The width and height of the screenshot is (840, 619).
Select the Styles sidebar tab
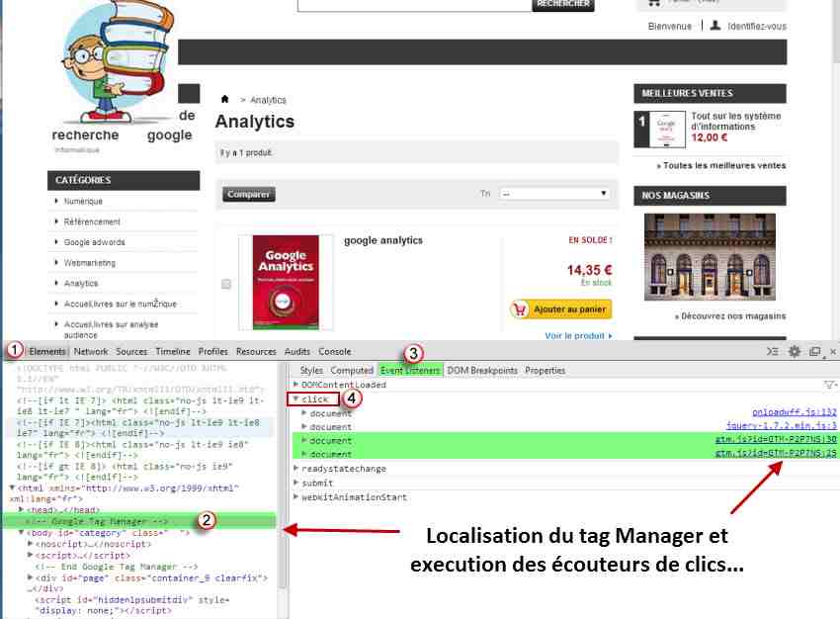[311, 371]
